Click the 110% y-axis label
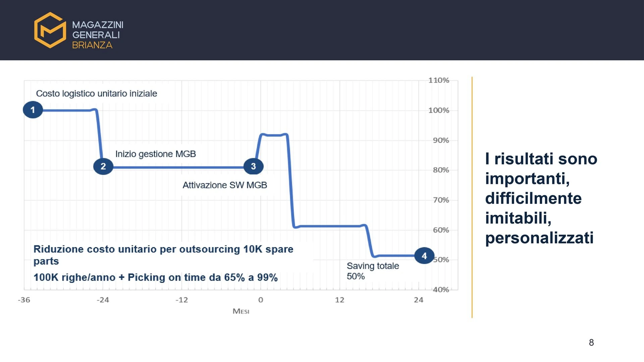Image resolution: width=644 pixels, height=362 pixels. point(439,80)
